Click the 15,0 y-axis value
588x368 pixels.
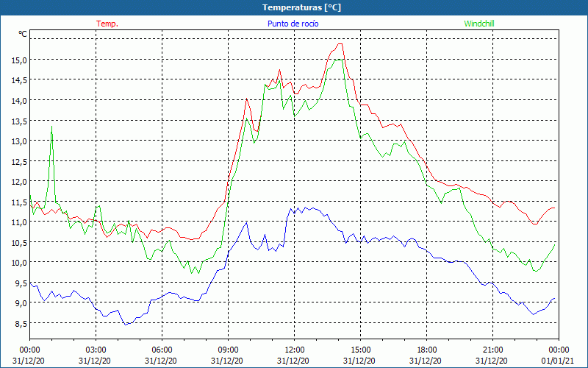pyautogui.click(x=20, y=60)
